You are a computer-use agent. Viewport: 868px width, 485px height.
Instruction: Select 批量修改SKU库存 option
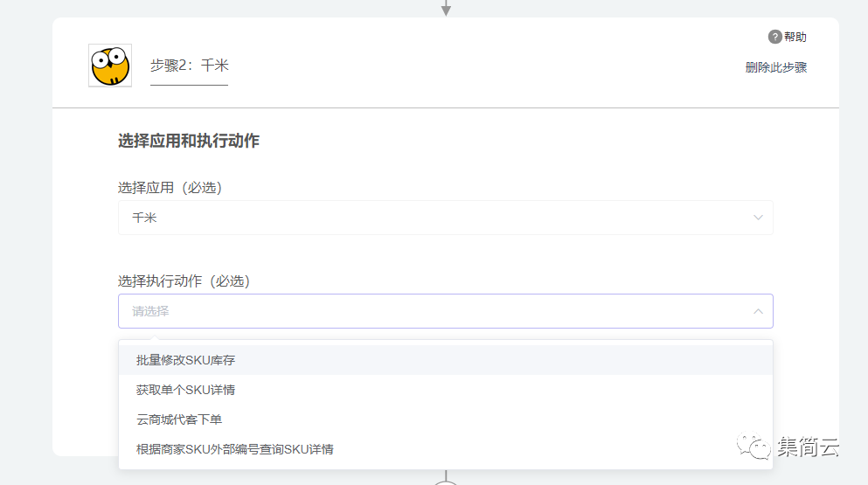click(x=446, y=360)
